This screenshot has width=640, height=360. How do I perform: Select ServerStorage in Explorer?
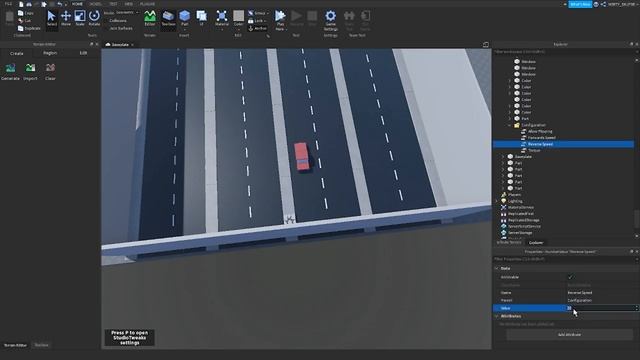520,233
